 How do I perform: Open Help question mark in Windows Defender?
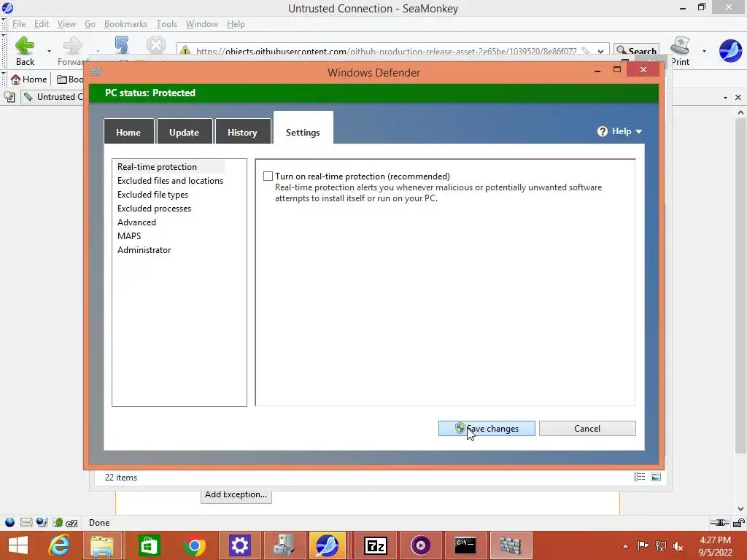click(x=602, y=131)
